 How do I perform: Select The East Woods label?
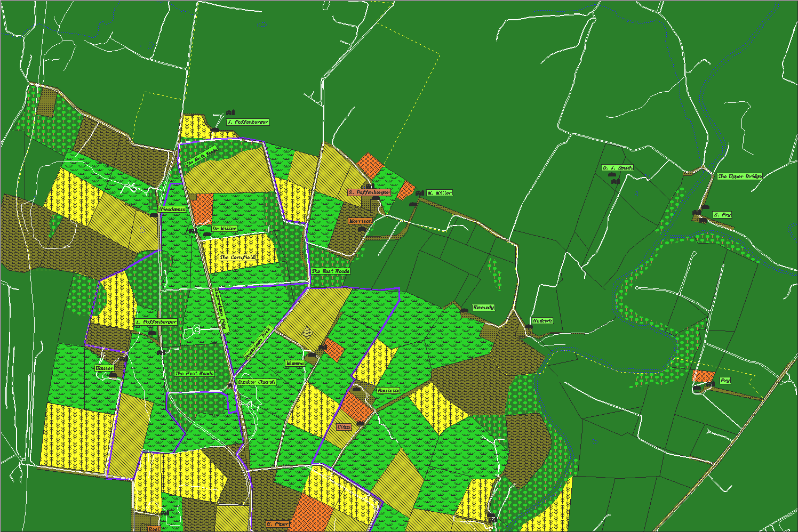point(331,271)
